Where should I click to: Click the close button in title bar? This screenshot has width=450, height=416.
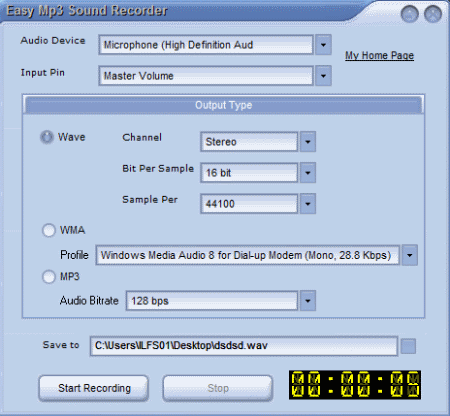tap(433, 14)
